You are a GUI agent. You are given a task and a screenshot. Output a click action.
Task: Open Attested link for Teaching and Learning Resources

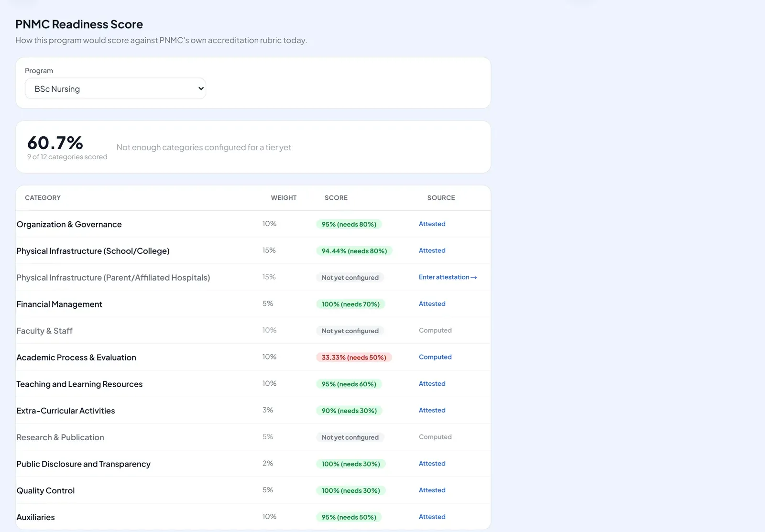432,383
